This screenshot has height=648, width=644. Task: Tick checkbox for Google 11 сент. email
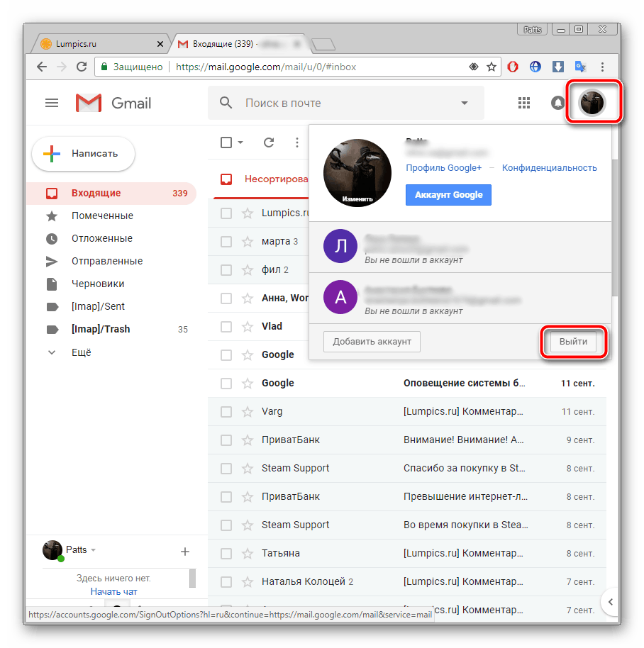coord(226,384)
